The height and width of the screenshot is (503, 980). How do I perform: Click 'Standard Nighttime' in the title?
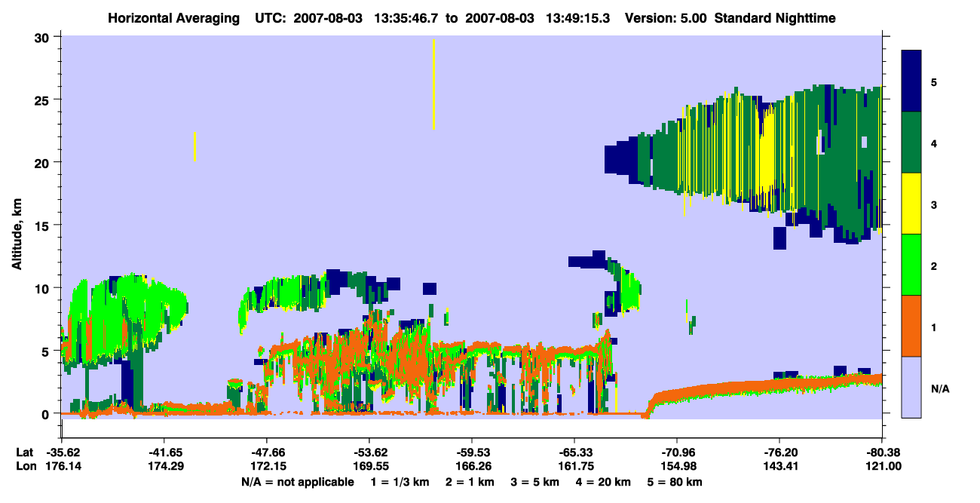tap(775, 18)
